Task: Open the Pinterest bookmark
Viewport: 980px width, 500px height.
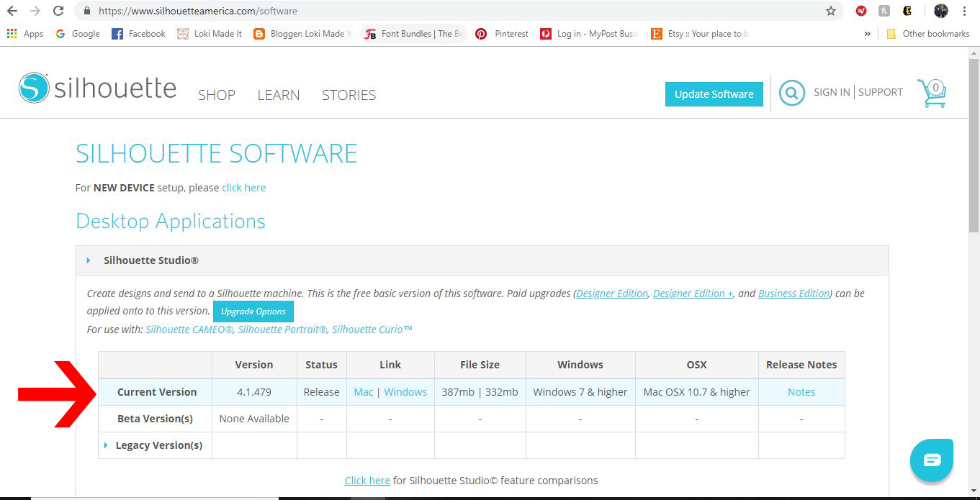Action: 502,34
